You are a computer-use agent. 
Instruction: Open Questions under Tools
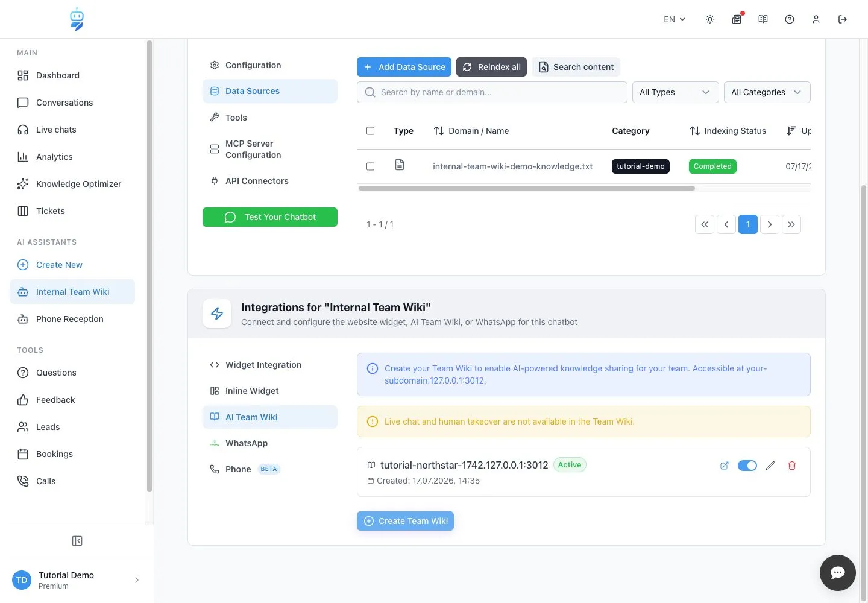point(72,373)
